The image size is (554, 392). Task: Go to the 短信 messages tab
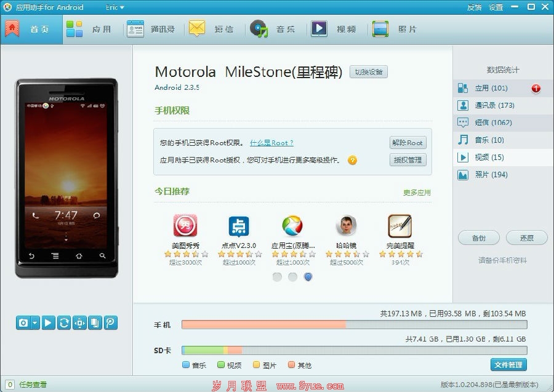[211, 30]
